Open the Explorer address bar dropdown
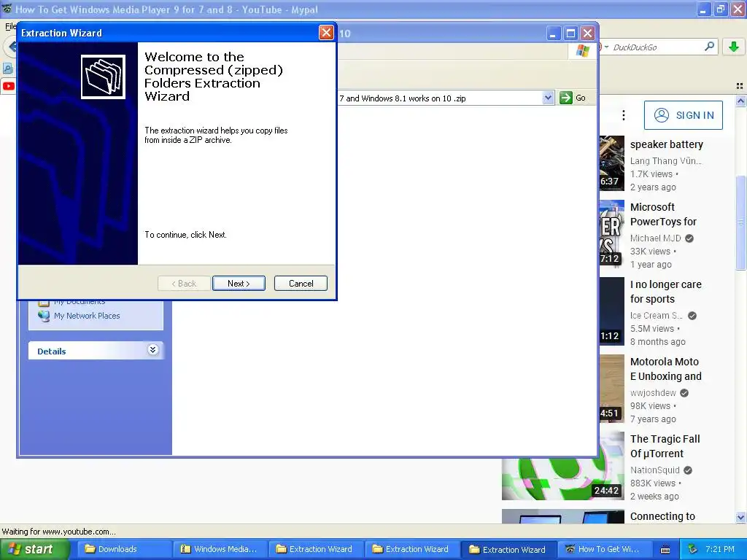This screenshot has width=747, height=560. [548, 98]
